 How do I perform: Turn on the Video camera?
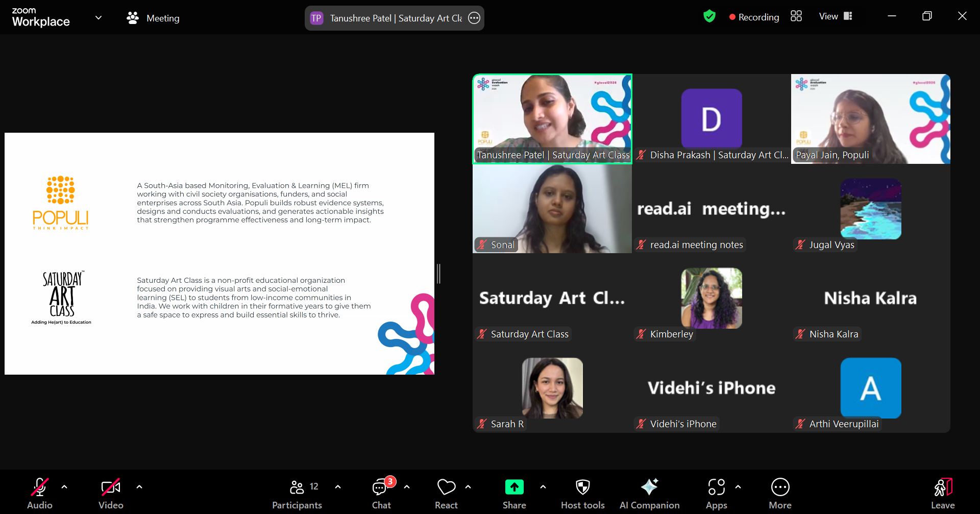[111, 487]
